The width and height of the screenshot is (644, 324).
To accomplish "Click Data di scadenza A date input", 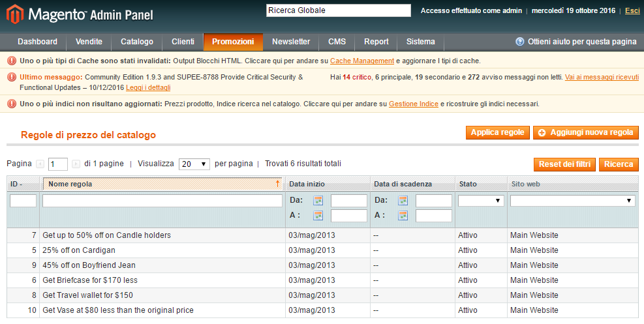I will coord(434,215).
